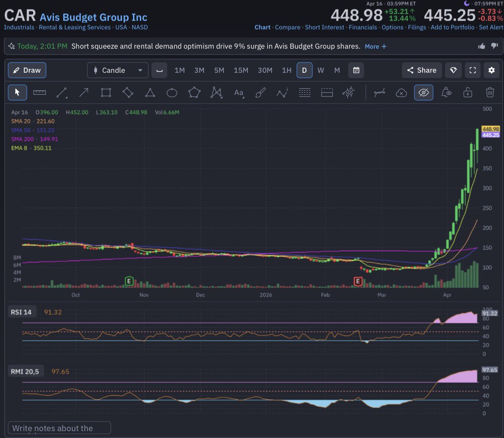Select the XABCD pattern tool

click(x=216, y=93)
